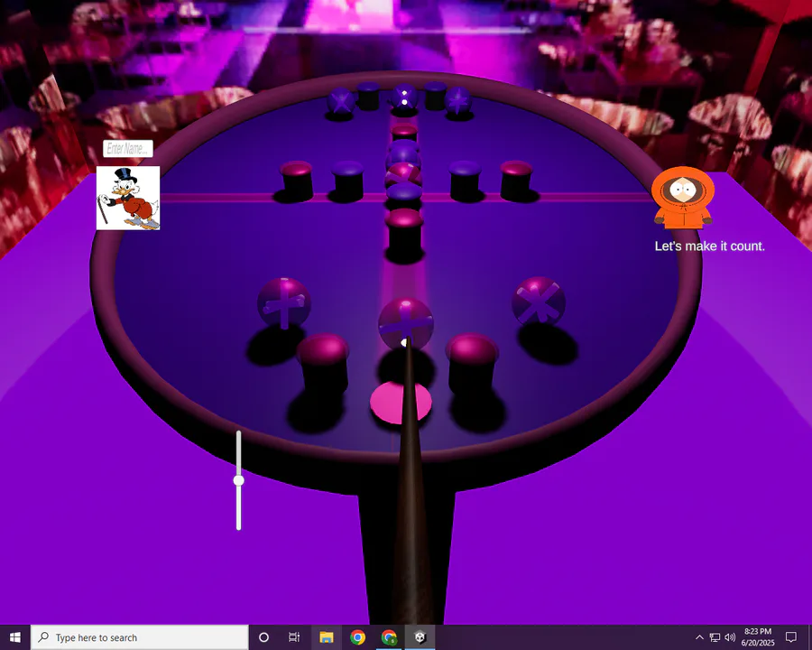Switch to the Unity app taskbar icon
812x650 pixels.
[x=420, y=637]
